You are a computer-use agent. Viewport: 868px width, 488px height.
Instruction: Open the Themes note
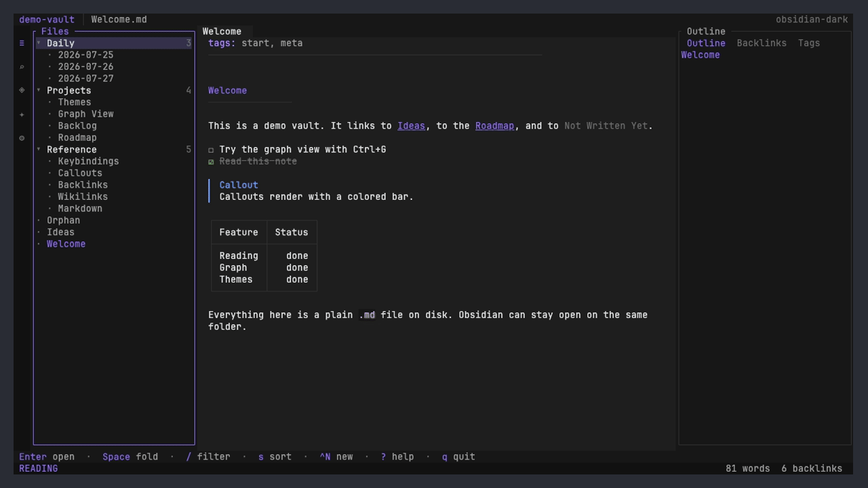click(x=75, y=102)
